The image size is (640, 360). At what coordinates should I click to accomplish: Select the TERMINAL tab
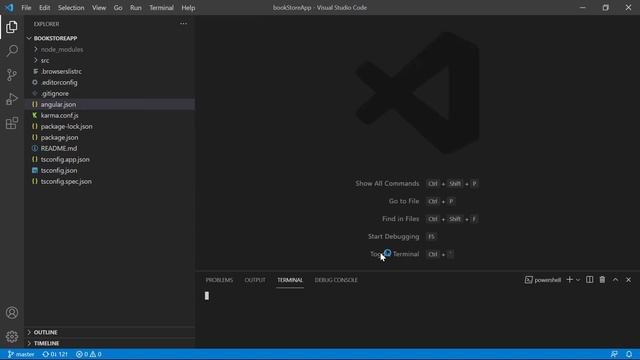(290, 280)
